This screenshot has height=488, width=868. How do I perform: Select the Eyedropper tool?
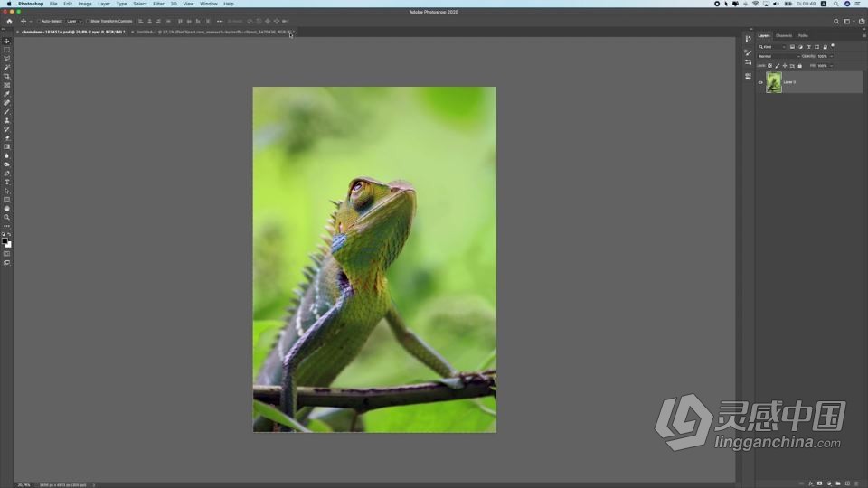[6, 94]
